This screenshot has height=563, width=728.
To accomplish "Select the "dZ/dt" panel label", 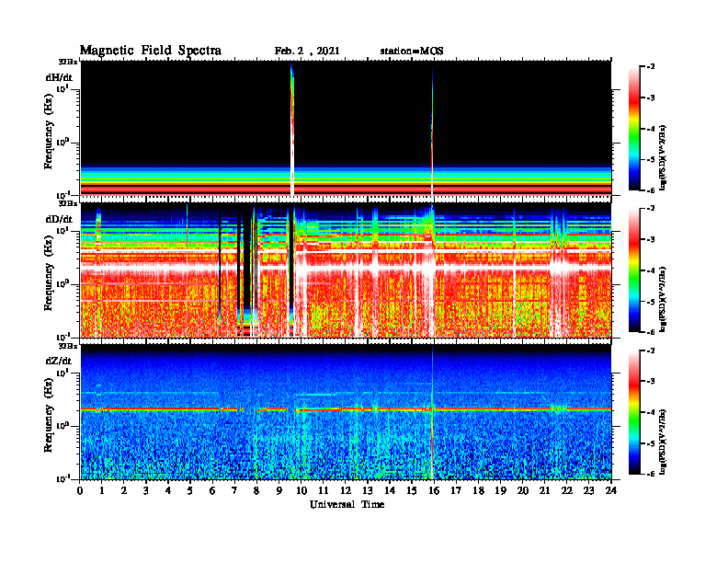I will 59,361.
